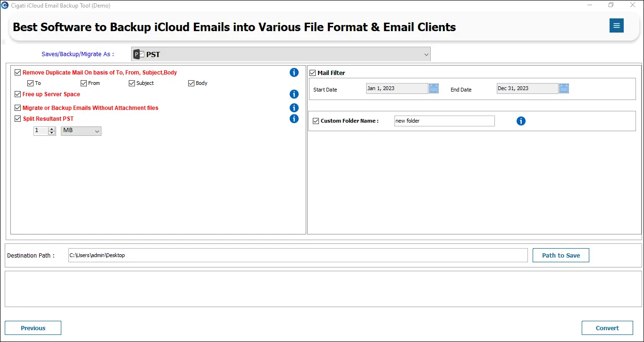
Task: Click info icon for Free up Server Space
Action: 294,94
